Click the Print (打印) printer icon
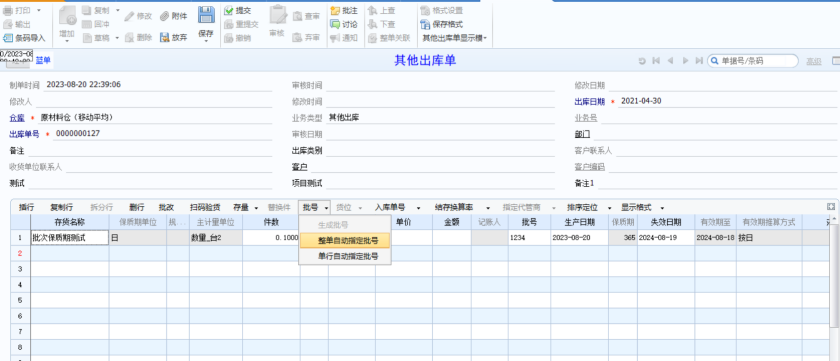 click(8, 10)
